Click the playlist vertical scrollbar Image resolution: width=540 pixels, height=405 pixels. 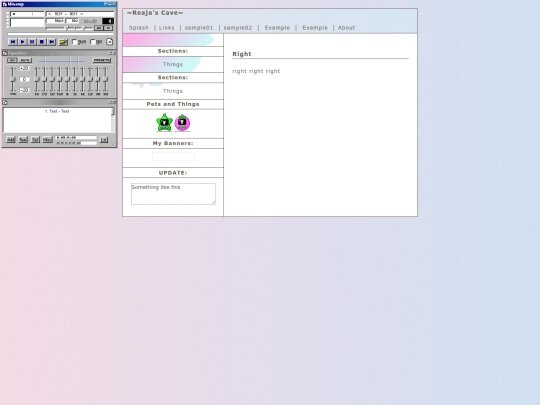113,120
